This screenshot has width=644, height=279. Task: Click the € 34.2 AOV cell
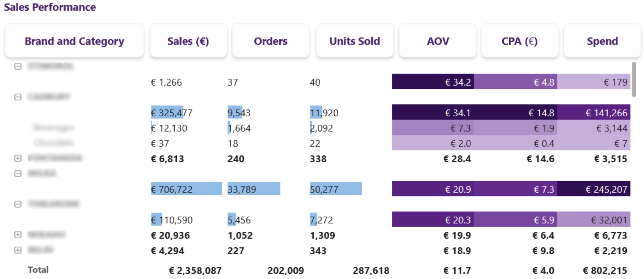[x=433, y=81]
